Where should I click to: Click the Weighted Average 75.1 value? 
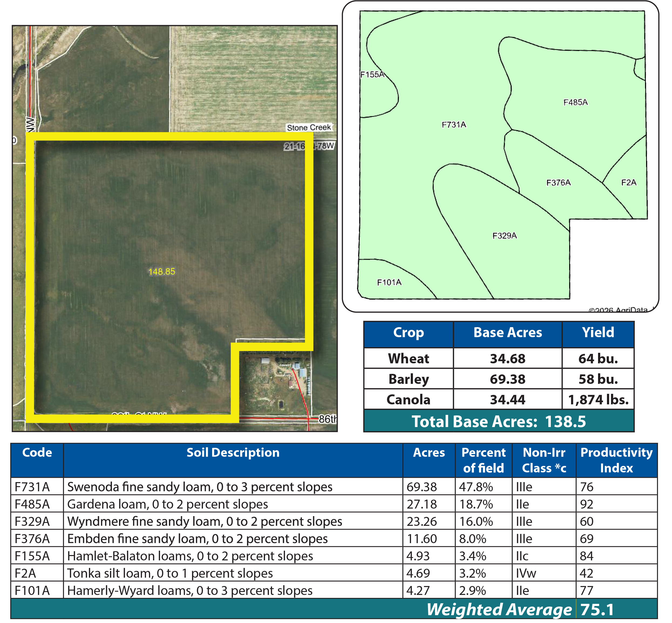pos(597,610)
